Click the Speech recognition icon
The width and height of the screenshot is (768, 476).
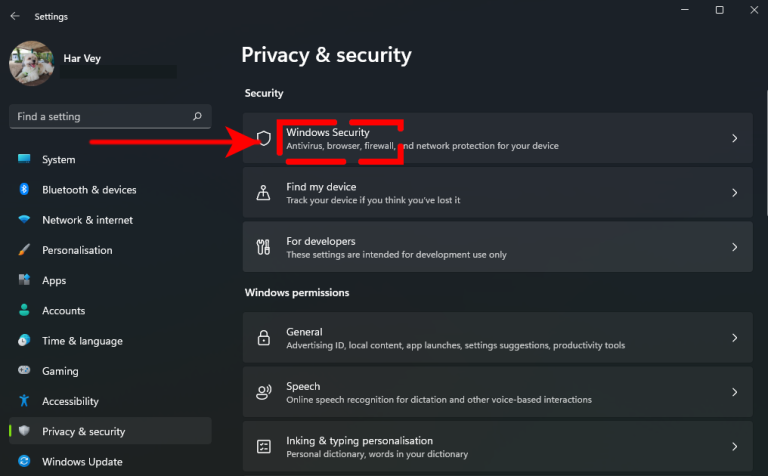click(264, 392)
